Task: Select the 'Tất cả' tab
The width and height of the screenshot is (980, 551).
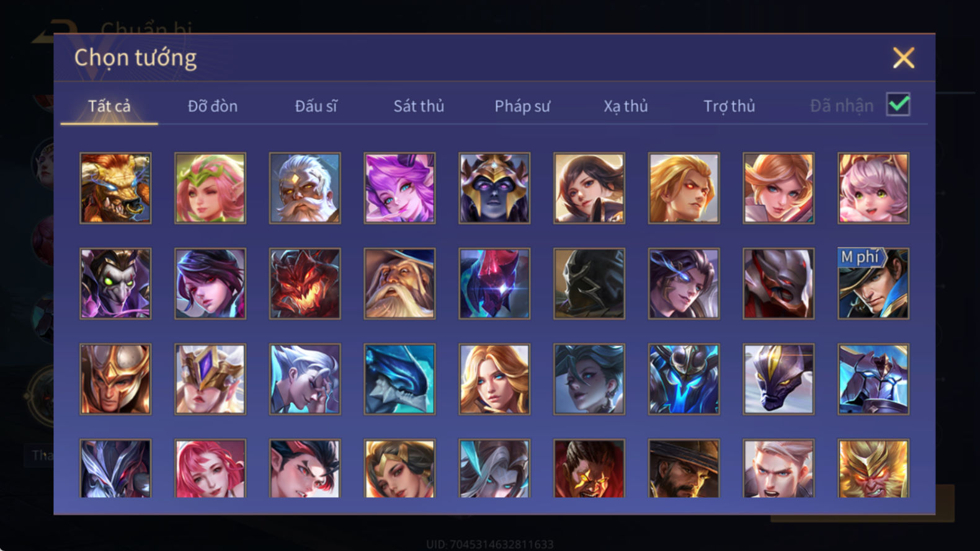Action: (109, 106)
